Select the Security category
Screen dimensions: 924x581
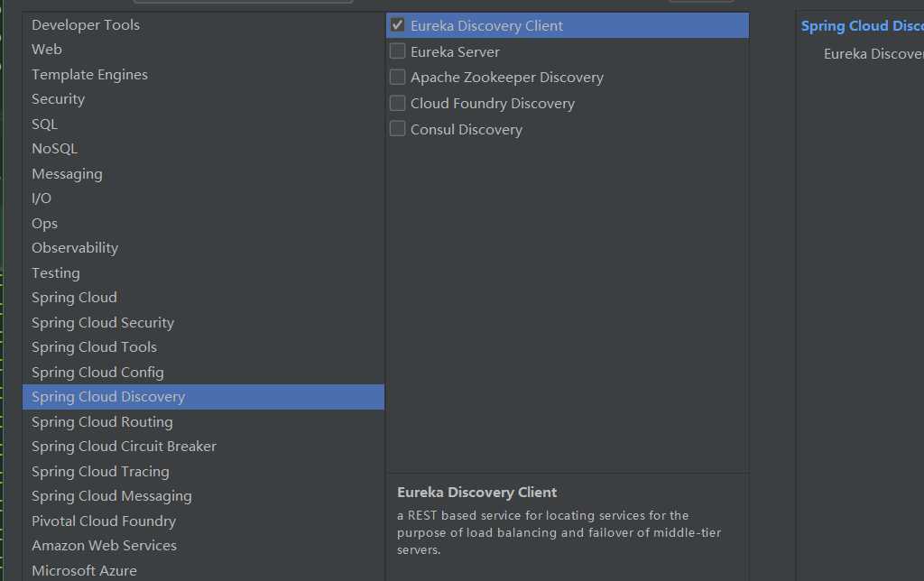pos(203,99)
